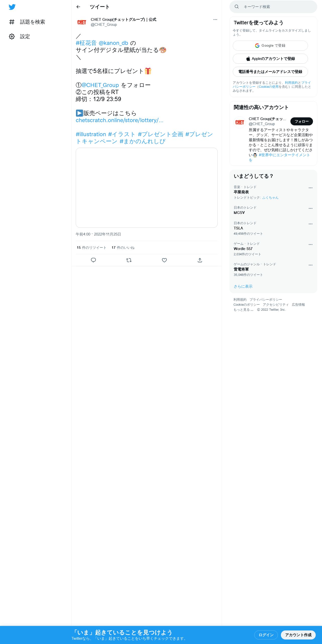Click the アカウント作成 button

tap(298, 635)
